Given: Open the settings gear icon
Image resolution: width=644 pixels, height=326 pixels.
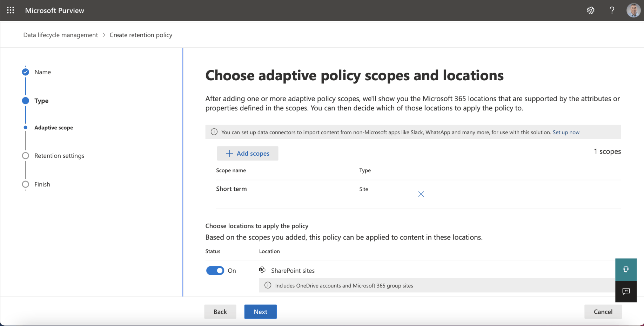Looking at the screenshot, I should 591,10.
